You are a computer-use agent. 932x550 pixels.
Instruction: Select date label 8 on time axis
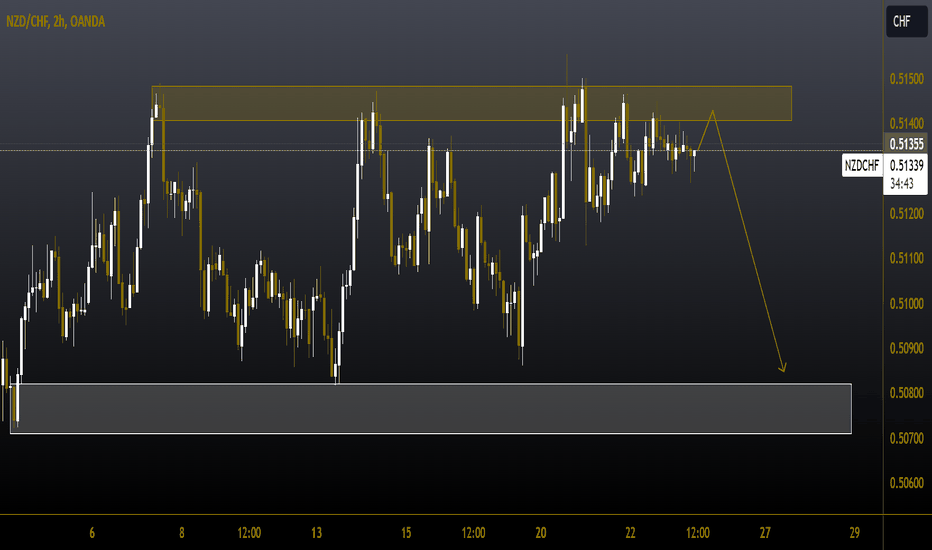tap(181, 533)
